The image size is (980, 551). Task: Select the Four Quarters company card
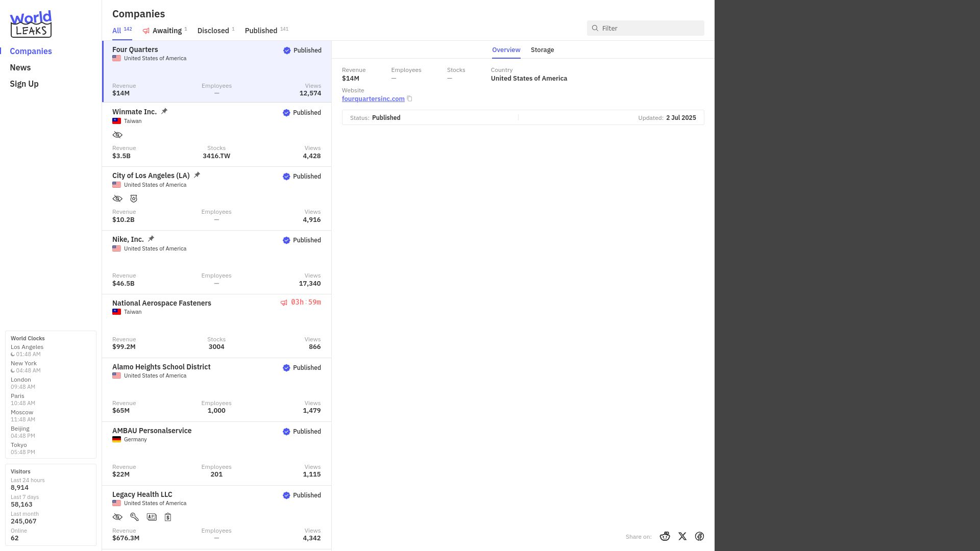216,71
